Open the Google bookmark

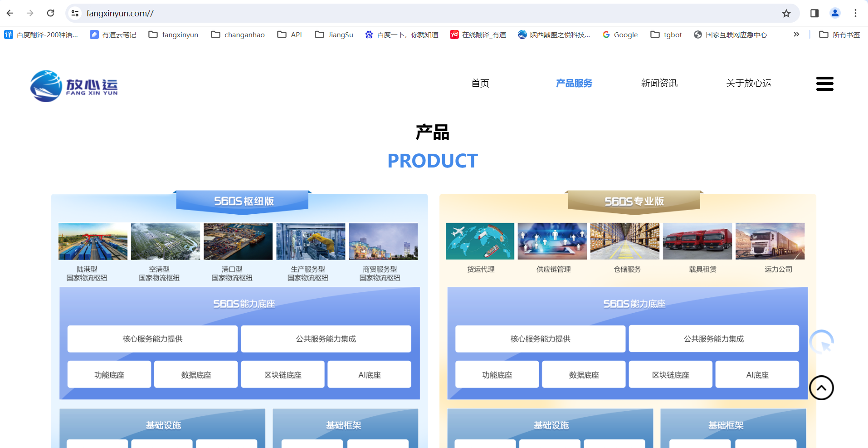(620, 34)
